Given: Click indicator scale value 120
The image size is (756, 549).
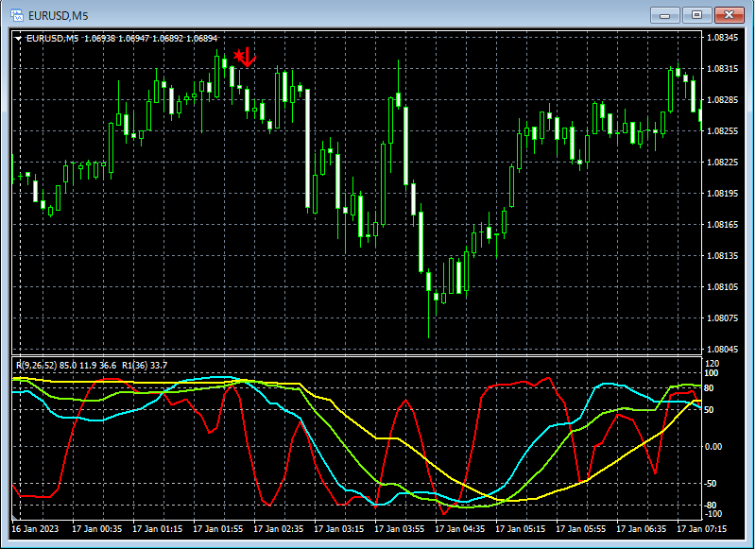Looking at the screenshot, I should coord(713,364).
